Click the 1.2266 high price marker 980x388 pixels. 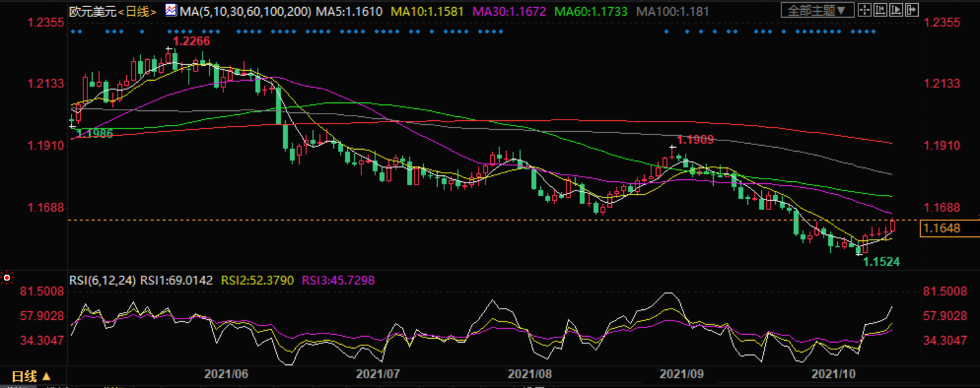tap(191, 41)
